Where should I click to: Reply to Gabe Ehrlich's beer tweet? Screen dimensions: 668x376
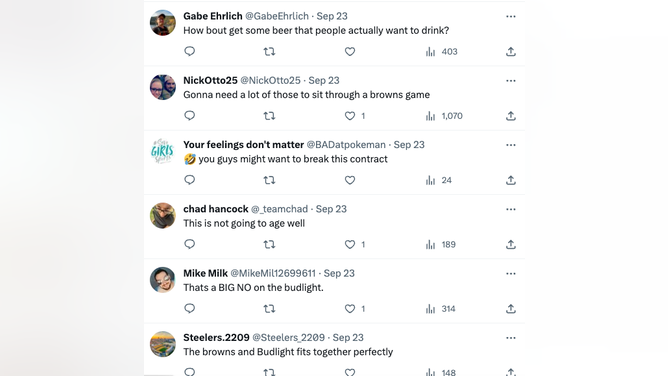(x=190, y=52)
